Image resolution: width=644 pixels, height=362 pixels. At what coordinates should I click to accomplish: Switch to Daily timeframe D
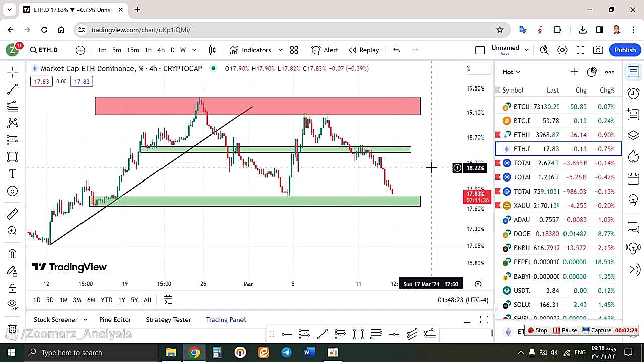(x=172, y=50)
